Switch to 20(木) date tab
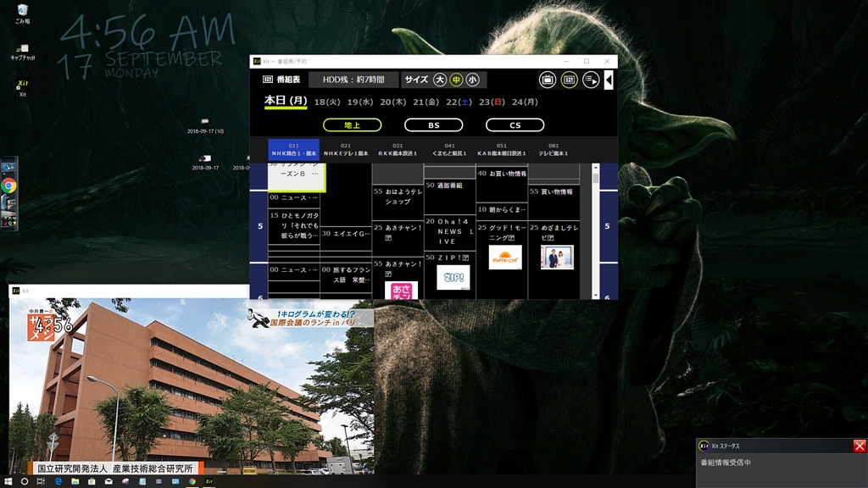868x488 pixels. [x=393, y=102]
